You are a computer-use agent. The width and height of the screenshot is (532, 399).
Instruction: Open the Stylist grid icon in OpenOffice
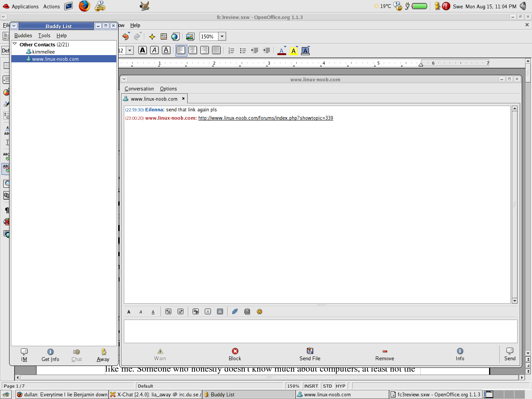coord(164,36)
